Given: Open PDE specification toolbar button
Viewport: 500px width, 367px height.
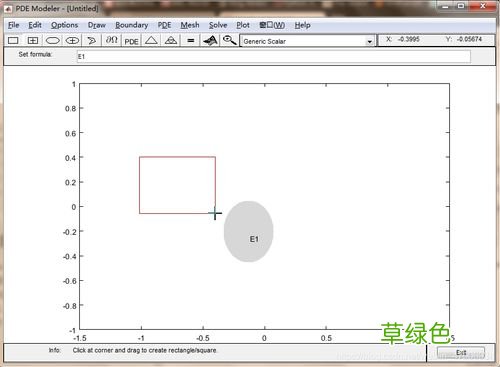Looking at the screenshot, I should pos(131,41).
